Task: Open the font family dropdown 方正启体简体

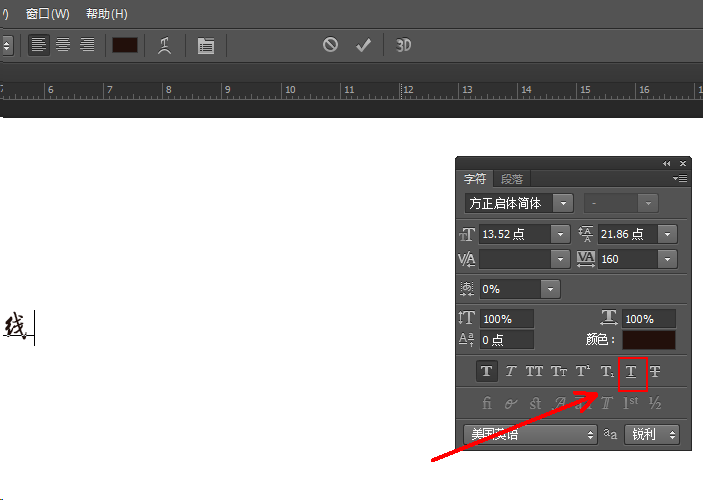Action: (519, 204)
